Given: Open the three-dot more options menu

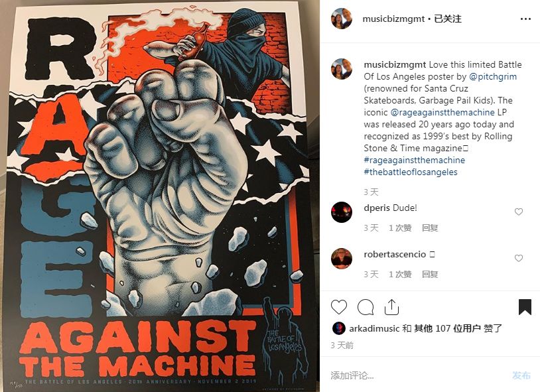Looking at the screenshot, I should pyautogui.click(x=525, y=19).
